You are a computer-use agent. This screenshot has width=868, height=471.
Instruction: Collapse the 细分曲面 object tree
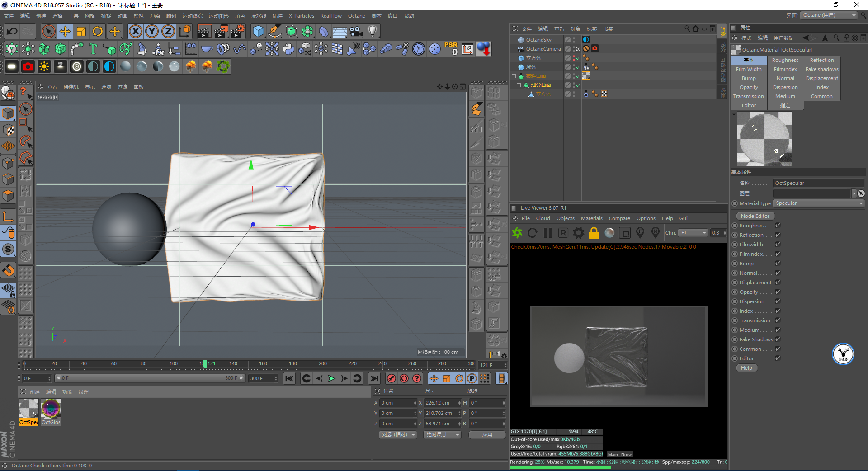pos(519,85)
